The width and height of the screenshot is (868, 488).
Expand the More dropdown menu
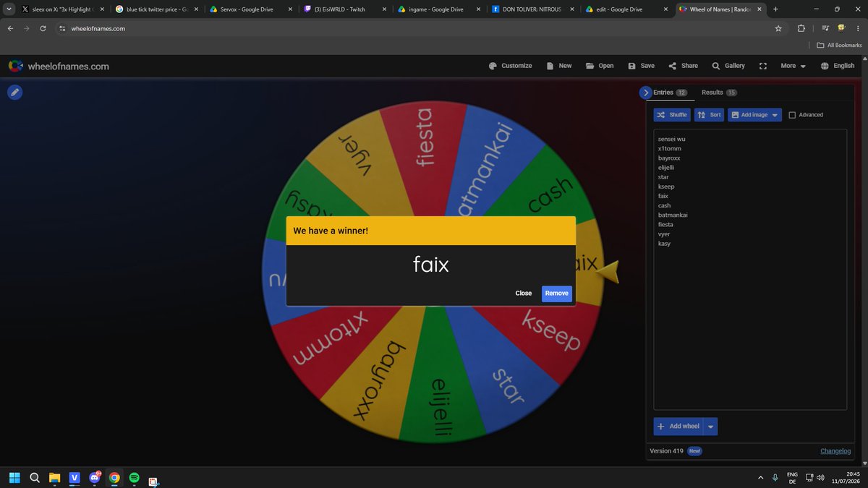(x=793, y=66)
